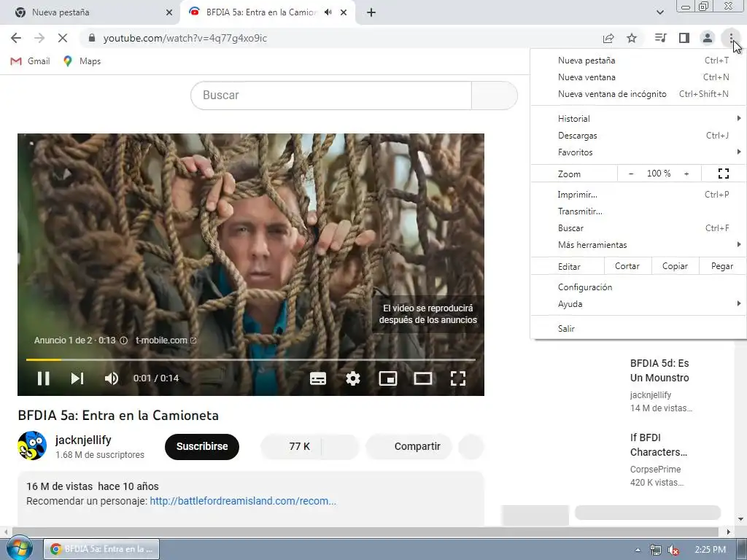The width and height of the screenshot is (747, 560).
Task: Expand Historial submenu
Action: click(638, 119)
